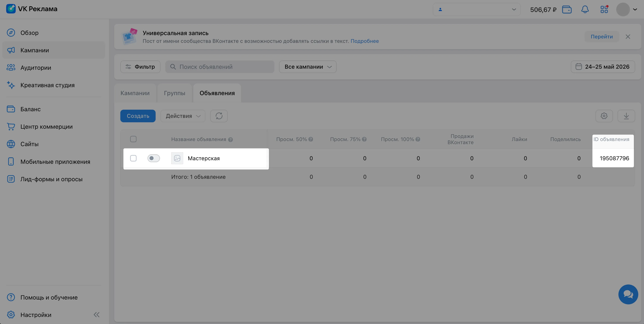Open the chat support bubble
This screenshot has height=324, width=644.
[628, 294]
